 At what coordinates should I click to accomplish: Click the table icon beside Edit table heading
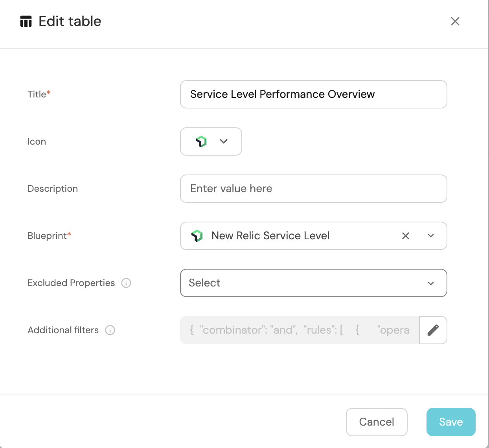pyautogui.click(x=26, y=21)
